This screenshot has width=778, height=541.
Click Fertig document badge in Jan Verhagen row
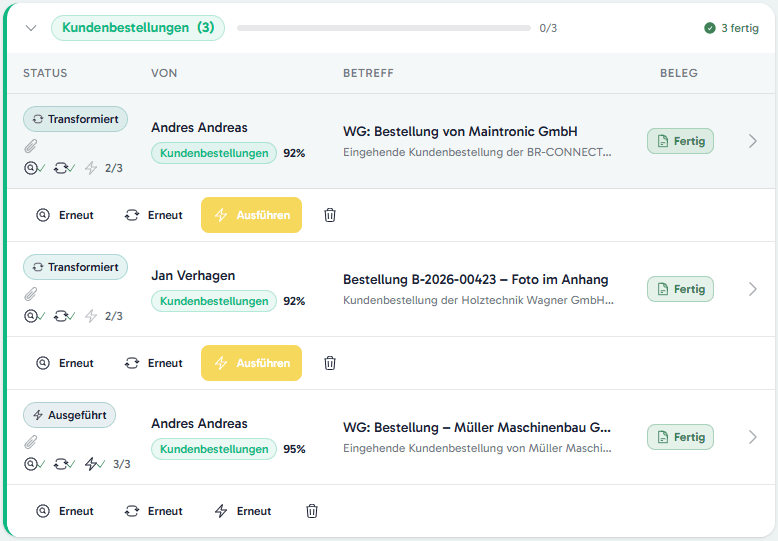click(x=680, y=289)
